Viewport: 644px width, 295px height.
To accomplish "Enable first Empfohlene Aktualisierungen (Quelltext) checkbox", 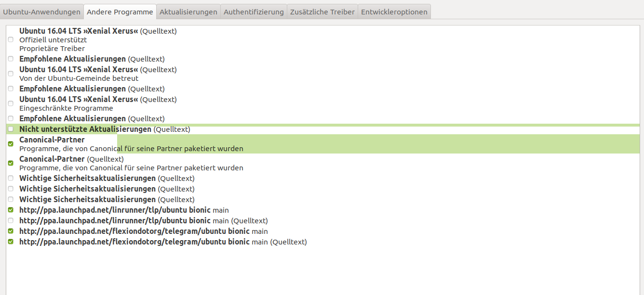I will [11, 59].
